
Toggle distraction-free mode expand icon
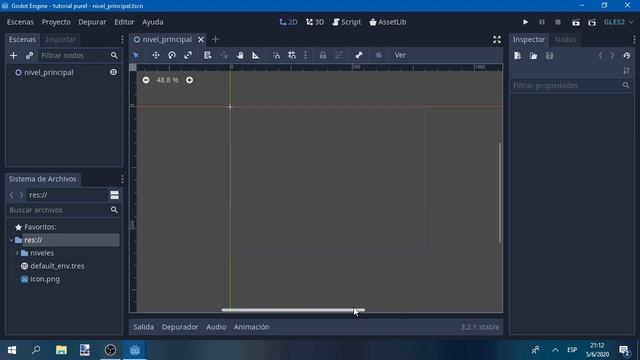point(497,39)
